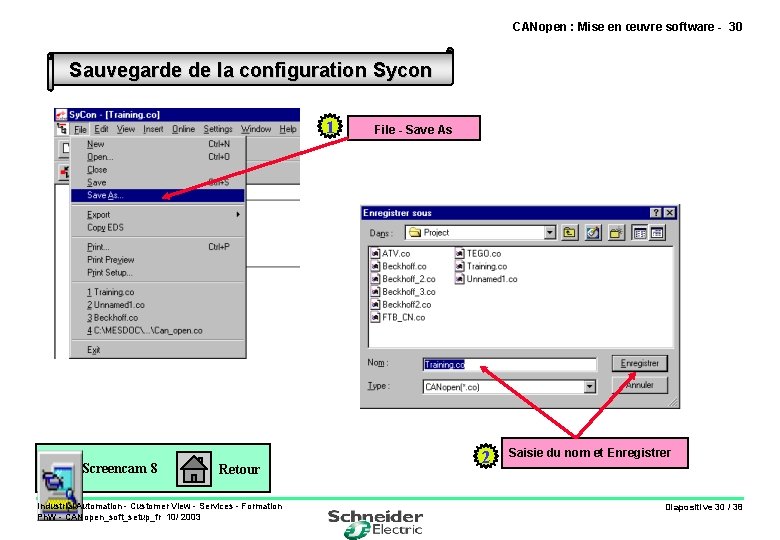This screenshot has width=780, height=540.
Task: Expand the Dans folder dropdown
Action: [x=550, y=233]
